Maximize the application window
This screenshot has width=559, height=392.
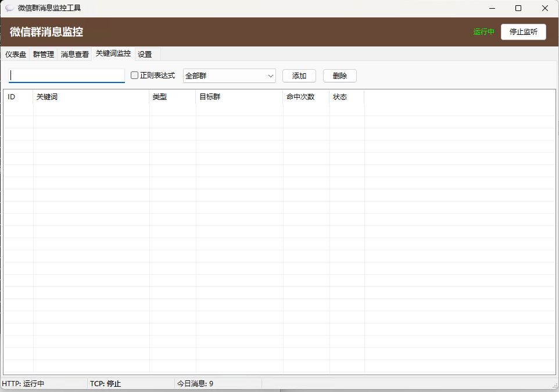tap(518, 8)
